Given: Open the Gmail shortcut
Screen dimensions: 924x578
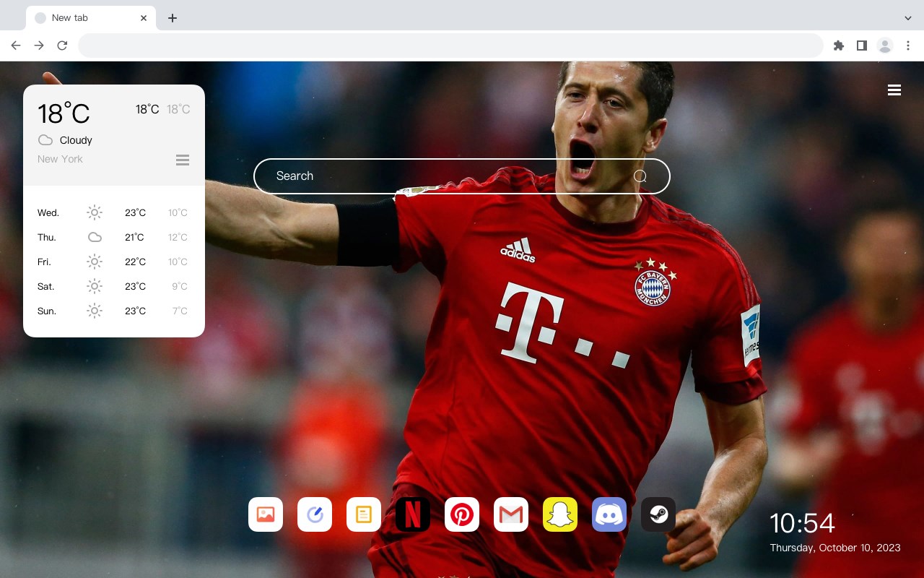Looking at the screenshot, I should click(511, 514).
